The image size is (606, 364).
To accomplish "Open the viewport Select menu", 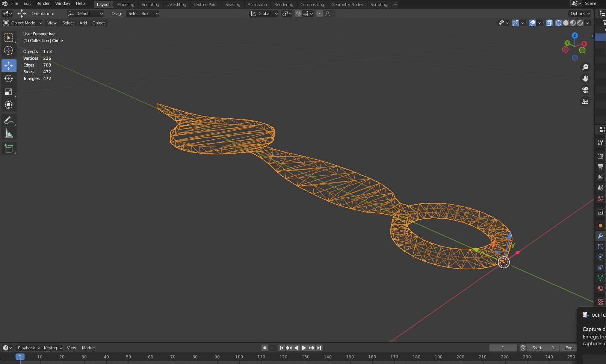I will (68, 23).
